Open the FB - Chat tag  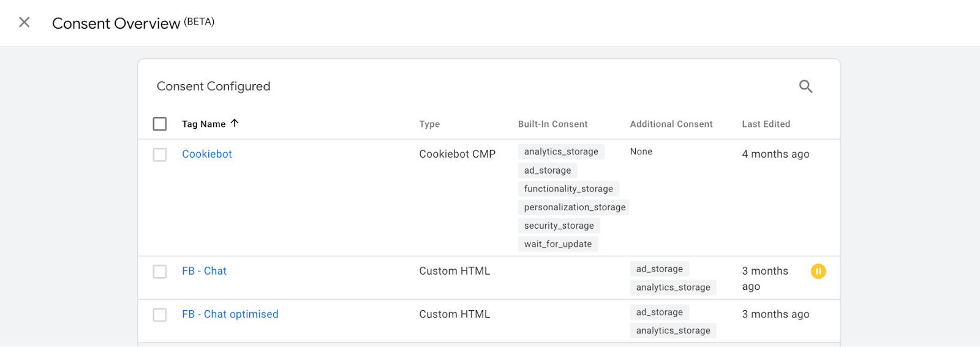point(204,271)
